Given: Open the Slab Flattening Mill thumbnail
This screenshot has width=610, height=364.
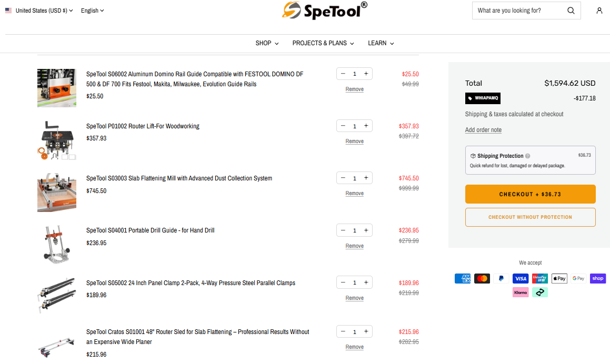Looking at the screenshot, I should (x=57, y=193).
